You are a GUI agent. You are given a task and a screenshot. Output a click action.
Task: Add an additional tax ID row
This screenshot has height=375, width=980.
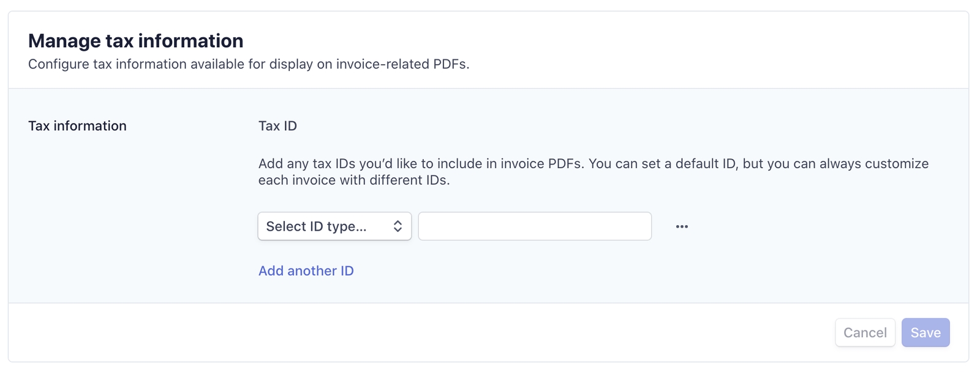306,271
